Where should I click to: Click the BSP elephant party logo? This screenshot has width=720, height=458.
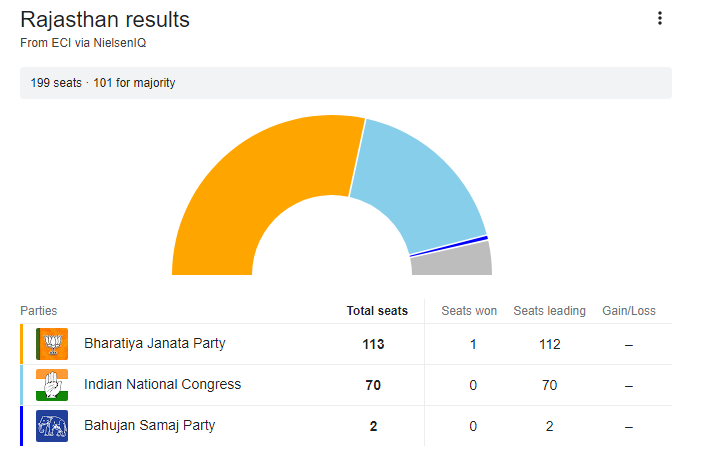[x=52, y=426]
